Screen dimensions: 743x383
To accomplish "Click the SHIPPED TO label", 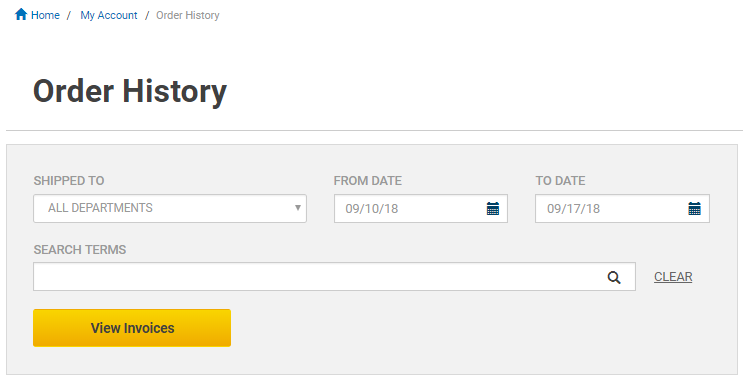I will pyautogui.click(x=69, y=181).
